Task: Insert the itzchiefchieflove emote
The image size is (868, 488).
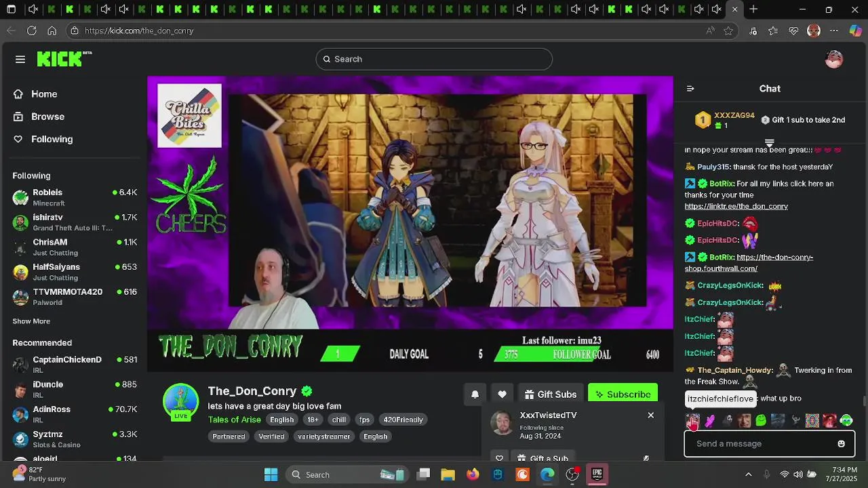Action: pos(692,421)
